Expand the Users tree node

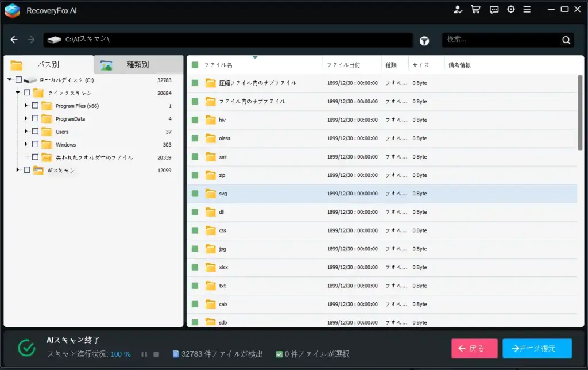tap(25, 131)
